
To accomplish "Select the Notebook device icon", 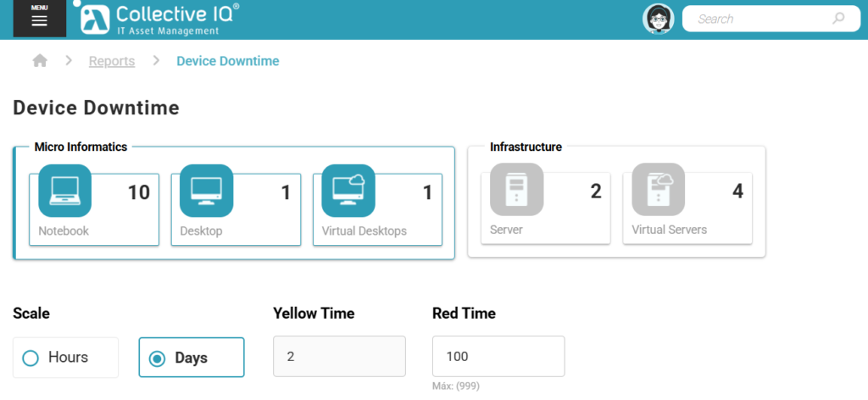I will tap(64, 191).
